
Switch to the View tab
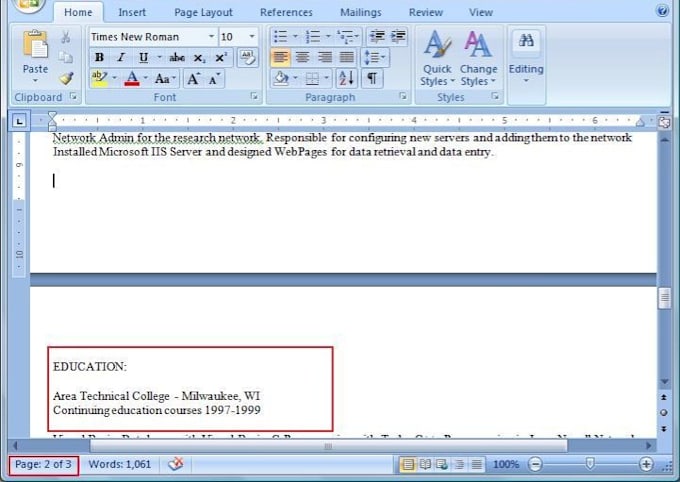click(x=481, y=13)
